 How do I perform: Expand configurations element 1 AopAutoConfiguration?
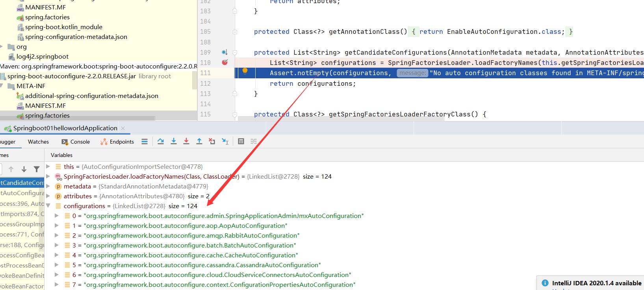56,225
